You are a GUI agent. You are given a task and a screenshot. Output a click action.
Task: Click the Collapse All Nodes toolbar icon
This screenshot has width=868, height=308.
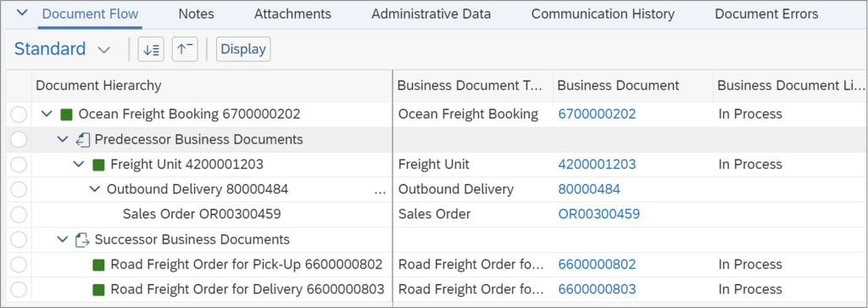click(185, 49)
